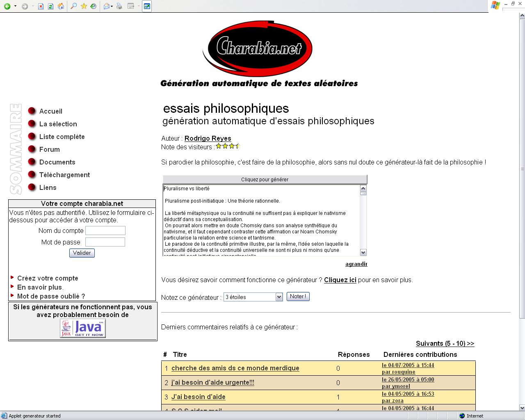Screen dimensions: 525x420
Task: Open the par rouquine author link
Action: (x=399, y=372)
